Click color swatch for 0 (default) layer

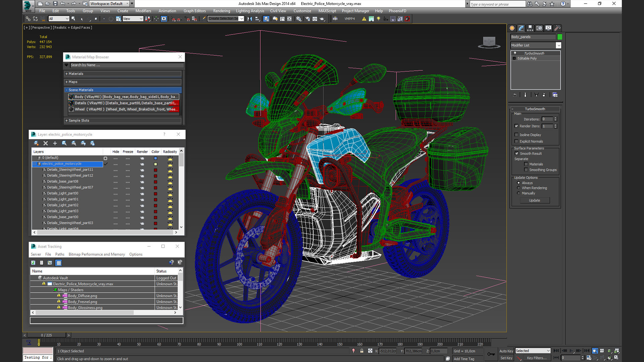point(155,158)
